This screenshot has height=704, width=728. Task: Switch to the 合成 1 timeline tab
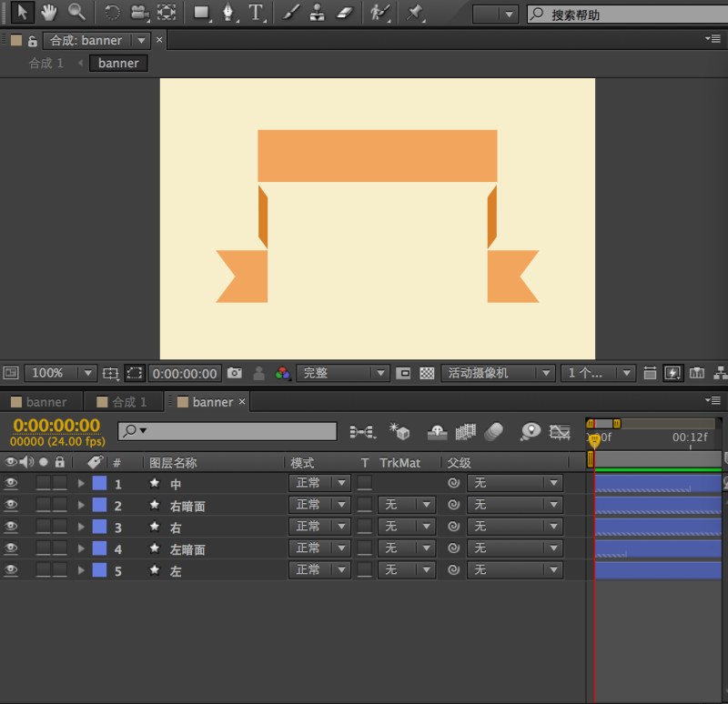[x=128, y=402]
